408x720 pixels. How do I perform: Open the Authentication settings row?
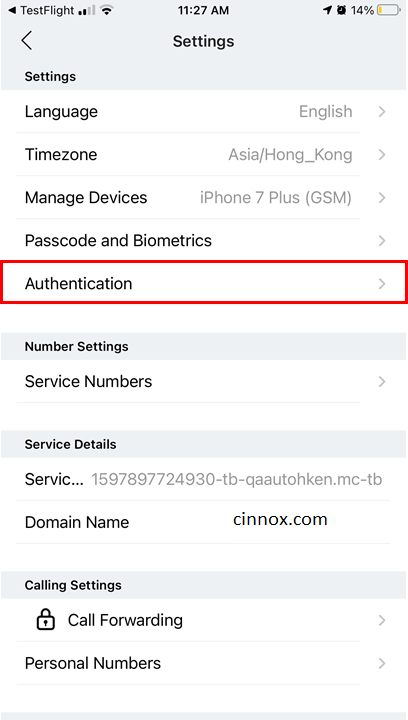click(204, 282)
